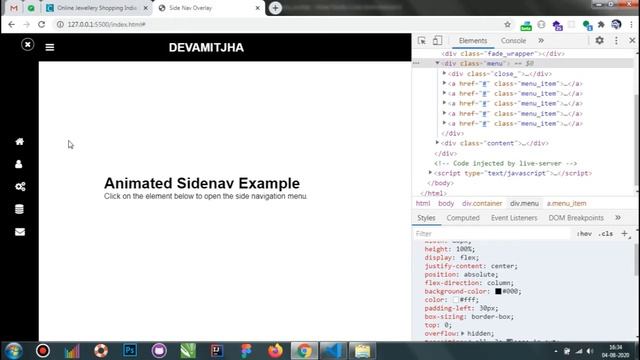Image resolution: width=640 pixels, height=360 pixels.
Task: Open the home icon in sidenav
Action: pyautogui.click(x=20, y=141)
